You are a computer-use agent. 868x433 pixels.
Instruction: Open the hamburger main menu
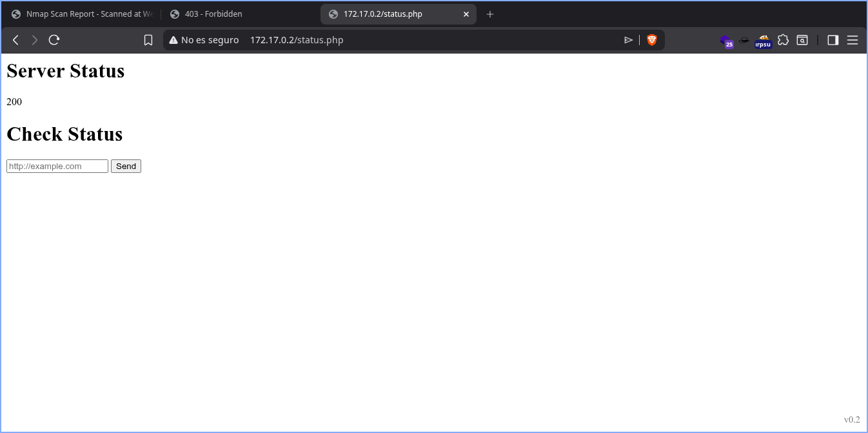point(852,40)
